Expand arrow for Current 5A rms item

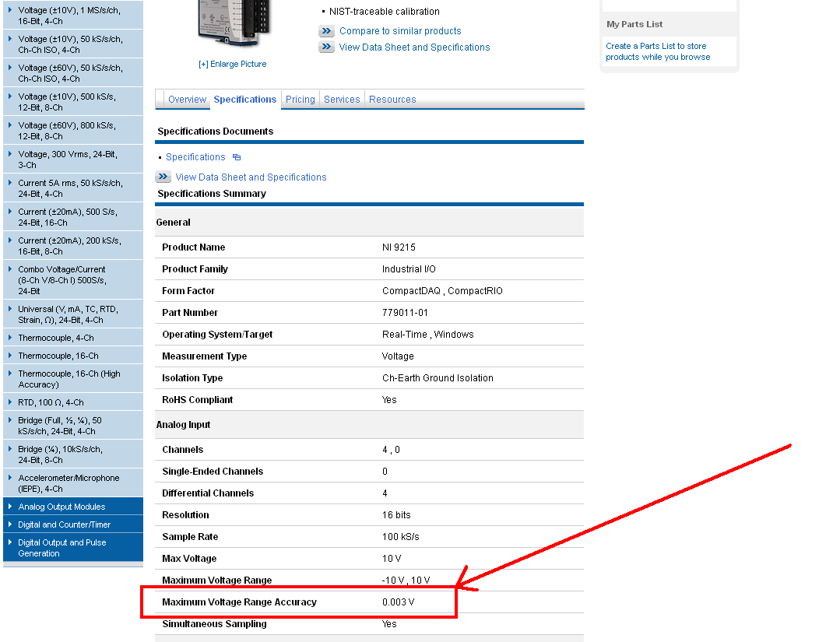pos(9,183)
